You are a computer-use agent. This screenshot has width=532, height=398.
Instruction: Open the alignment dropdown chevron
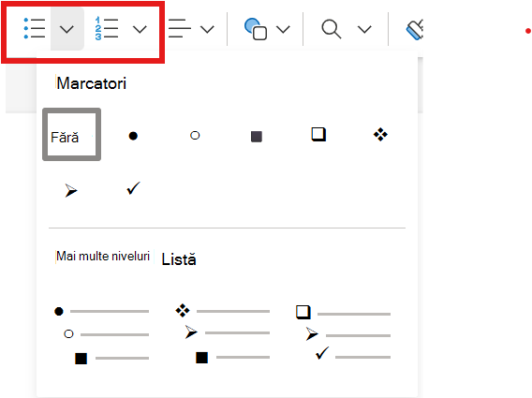pos(207,30)
